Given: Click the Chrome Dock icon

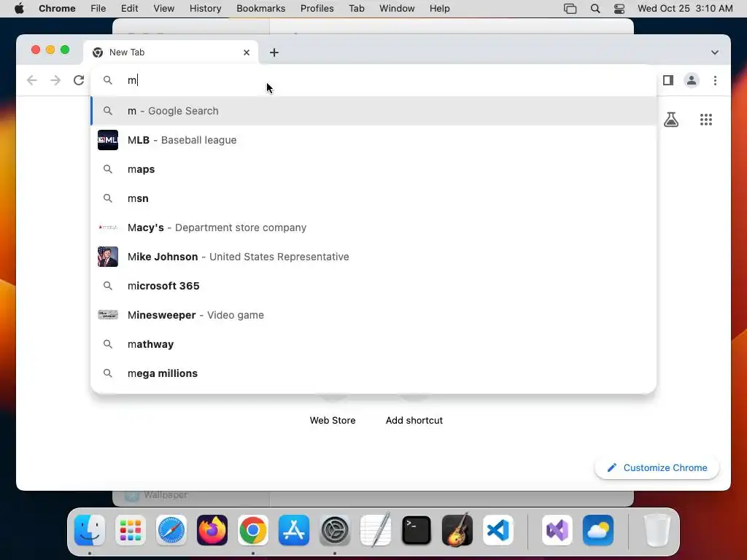Looking at the screenshot, I should pyautogui.click(x=253, y=530).
